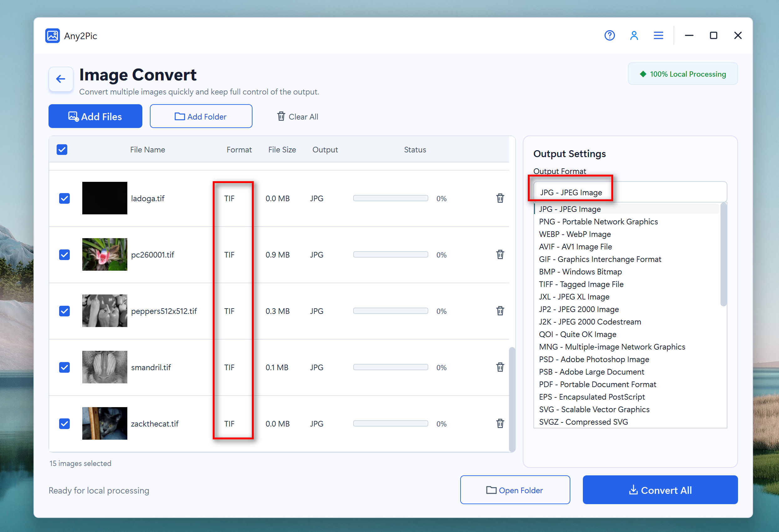The width and height of the screenshot is (779, 532).
Task: Select the peppers512x512.tif thumbnail
Action: [104, 311]
